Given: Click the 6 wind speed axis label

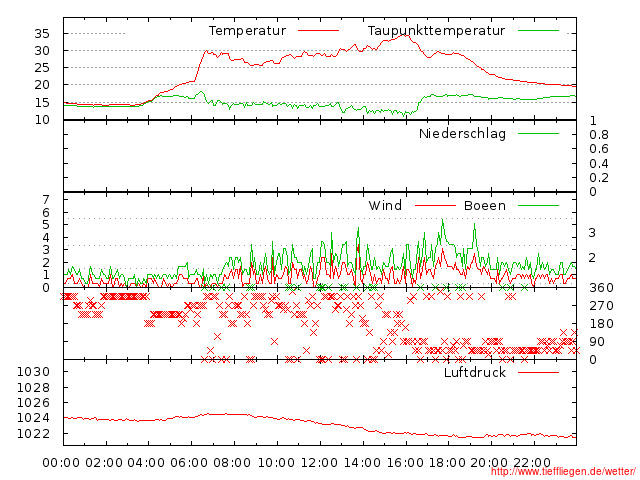Looking at the screenshot, I should point(46,212).
